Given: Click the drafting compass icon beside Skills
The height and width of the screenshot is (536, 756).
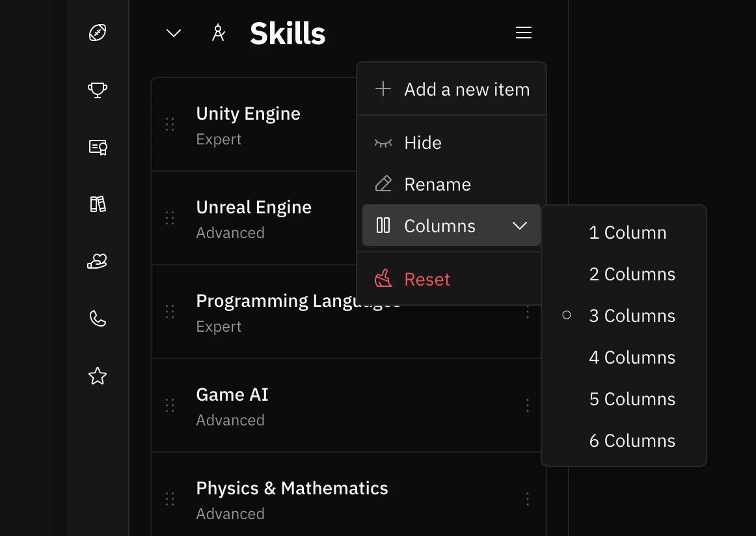Looking at the screenshot, I should click(219, 33).
